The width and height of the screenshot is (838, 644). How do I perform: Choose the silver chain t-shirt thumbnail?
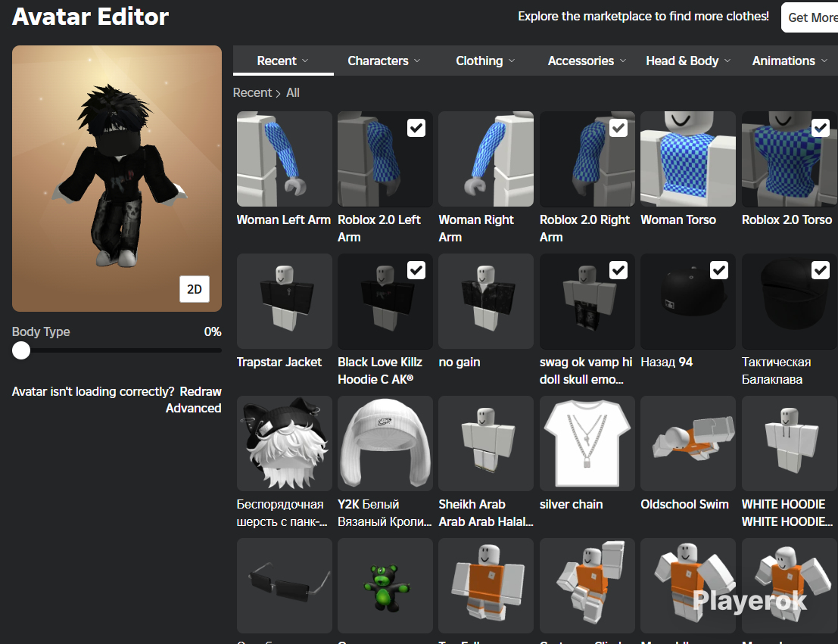(587, 443)
